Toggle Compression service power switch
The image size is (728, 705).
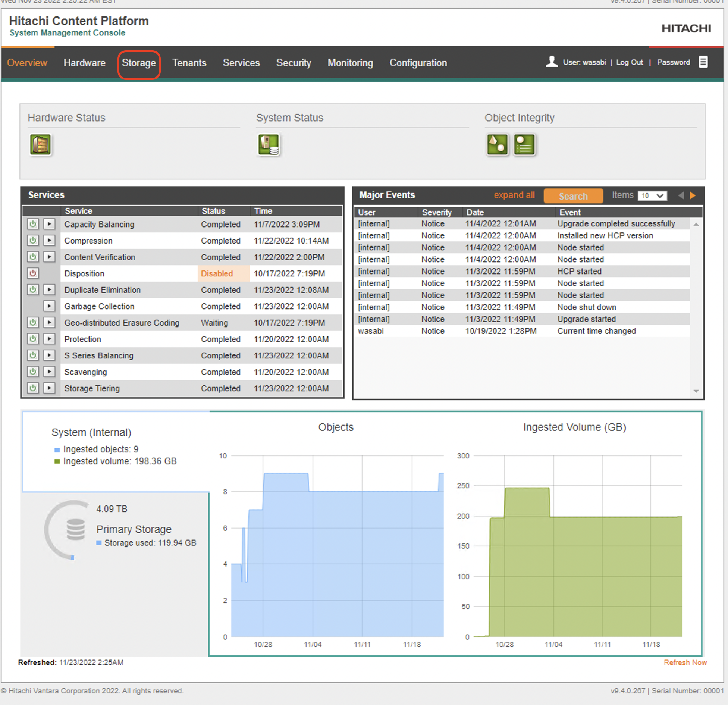33,241
